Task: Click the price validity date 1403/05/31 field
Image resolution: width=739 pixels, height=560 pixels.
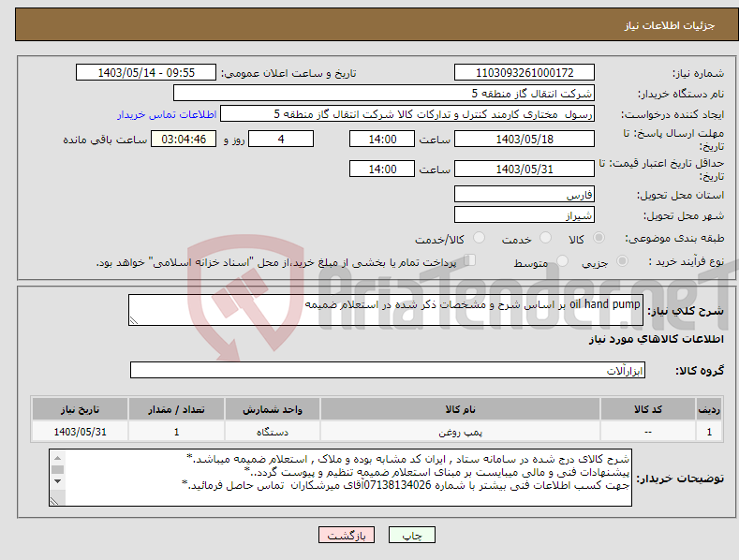Action: tap(525, 169)
